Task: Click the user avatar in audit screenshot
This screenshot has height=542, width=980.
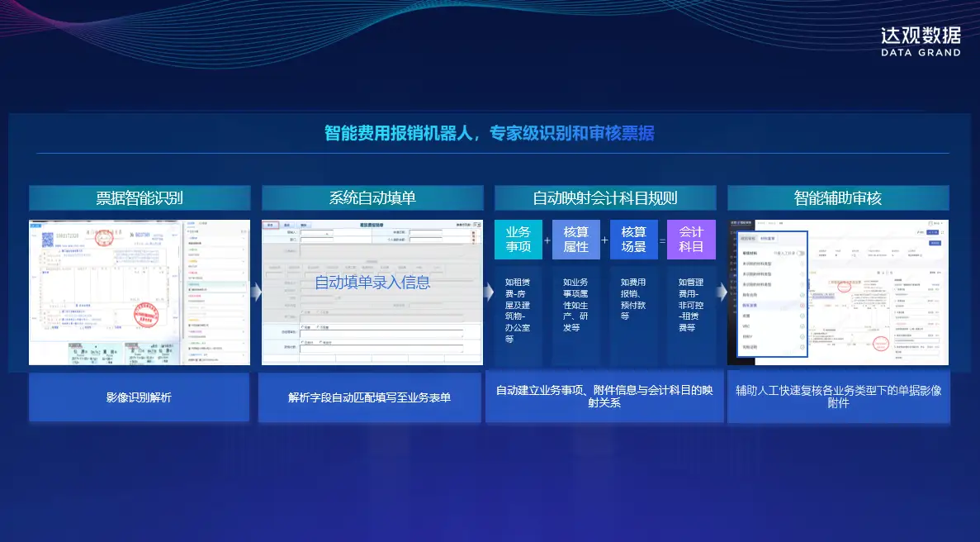Action: 929,225
